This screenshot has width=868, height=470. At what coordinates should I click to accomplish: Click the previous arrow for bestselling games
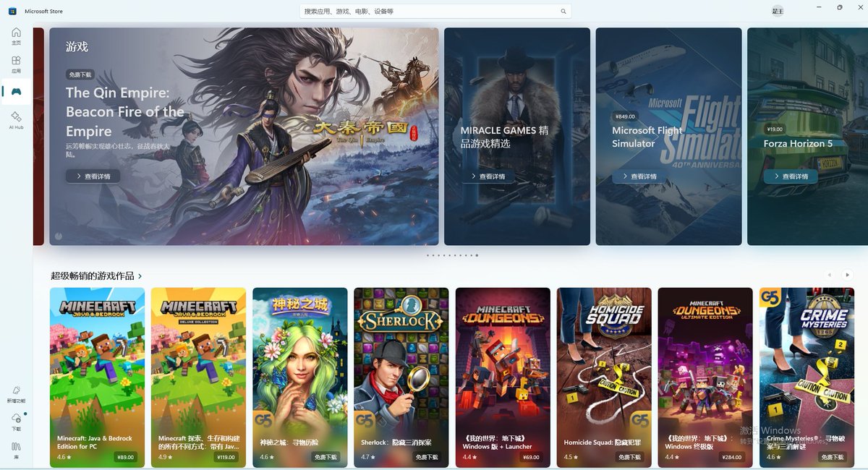pos(829,275)
